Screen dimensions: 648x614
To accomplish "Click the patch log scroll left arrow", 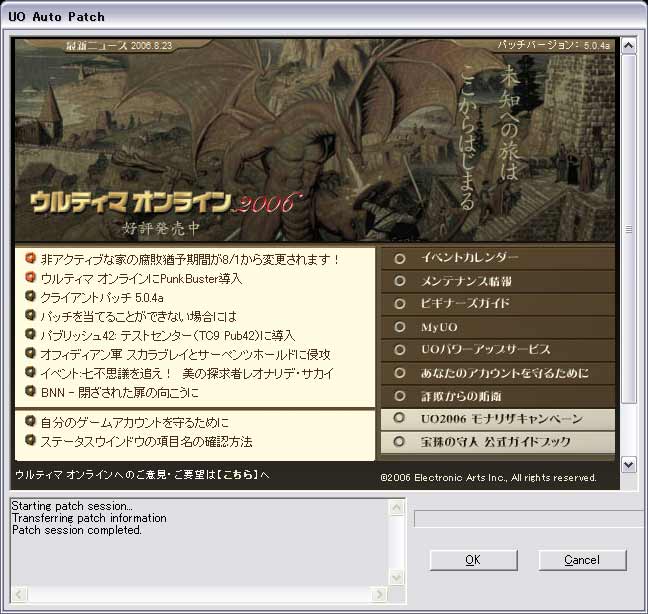I will [19, 594].
